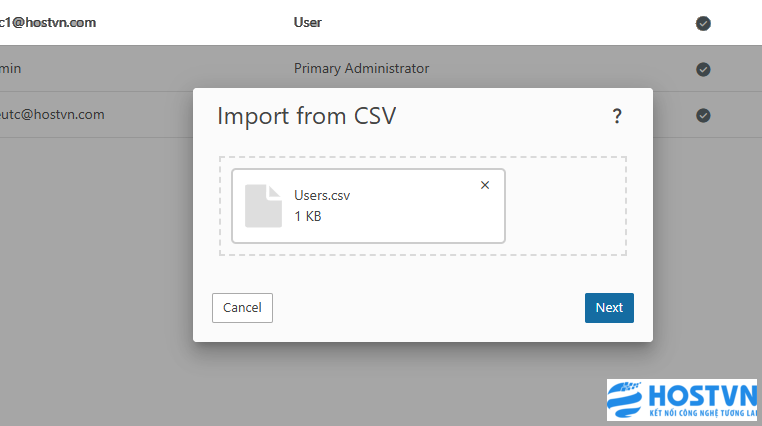Click the question mark help icon
The width and height of the screenshot is (762, 426).
tap(617, 117)
